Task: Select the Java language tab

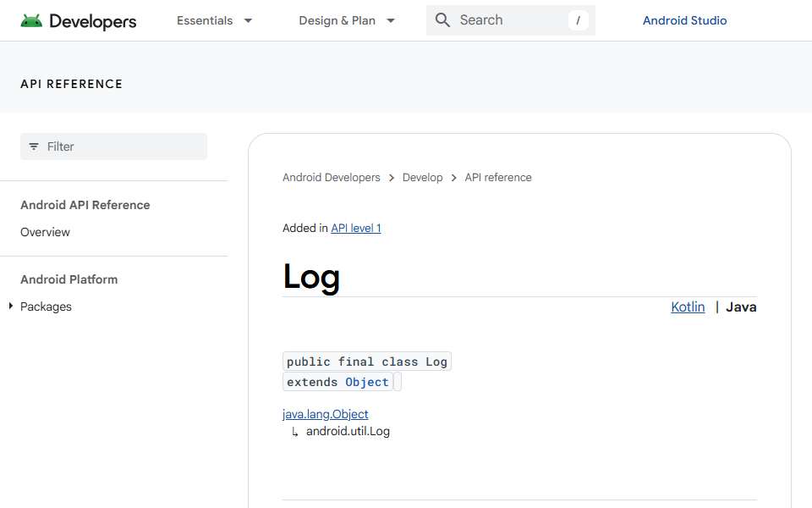Action: (741, 306)
